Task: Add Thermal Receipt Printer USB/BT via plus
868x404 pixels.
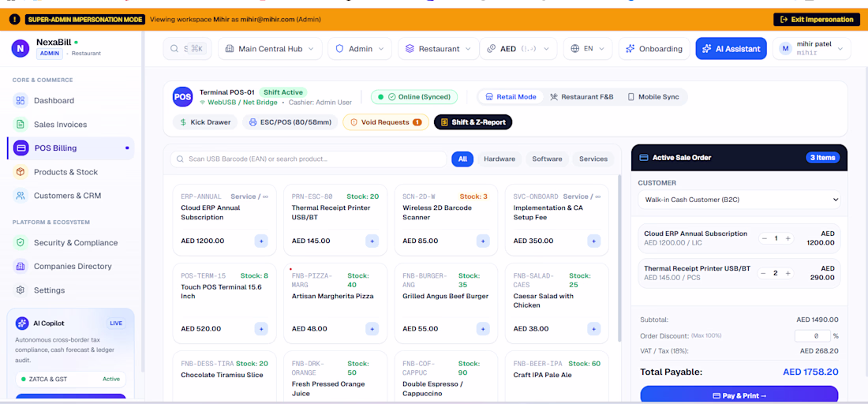Action: point(372,241)
